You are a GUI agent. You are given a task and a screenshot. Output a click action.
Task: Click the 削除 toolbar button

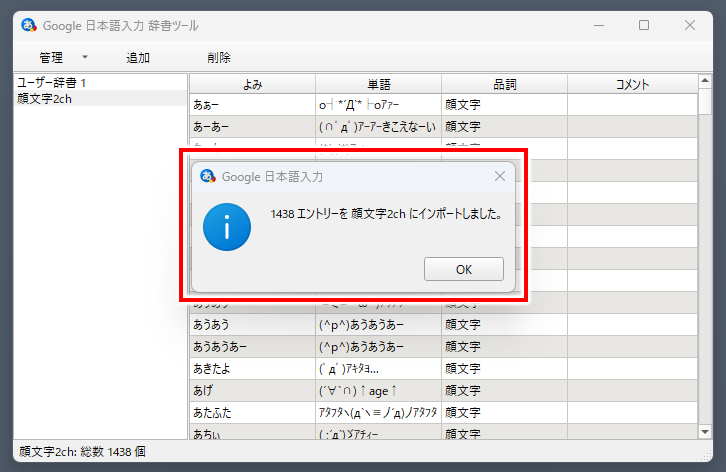coord(219,57)
